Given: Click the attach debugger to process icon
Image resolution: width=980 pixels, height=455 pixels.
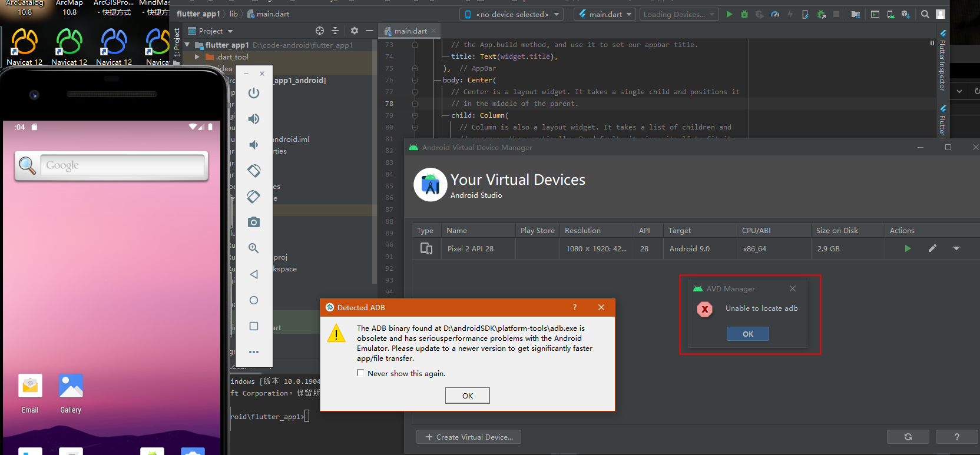Looking at the screenshot, I should [x=821, y=14].
